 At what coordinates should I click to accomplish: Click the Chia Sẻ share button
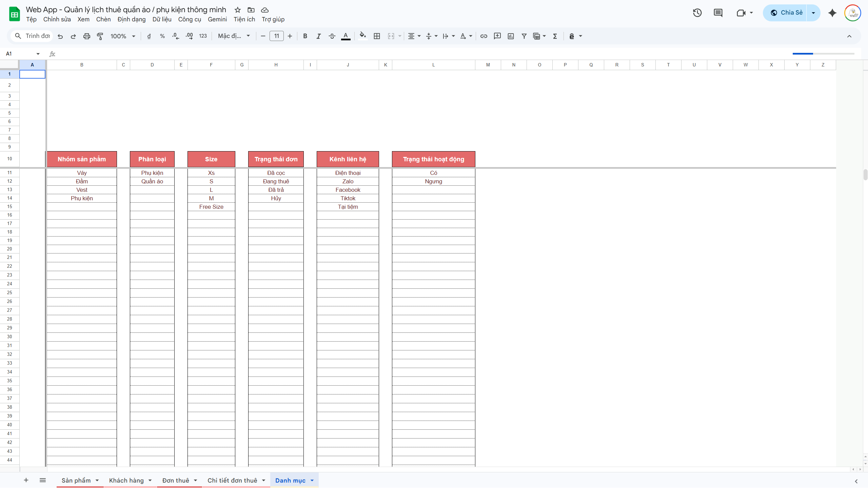pos(786,13)
